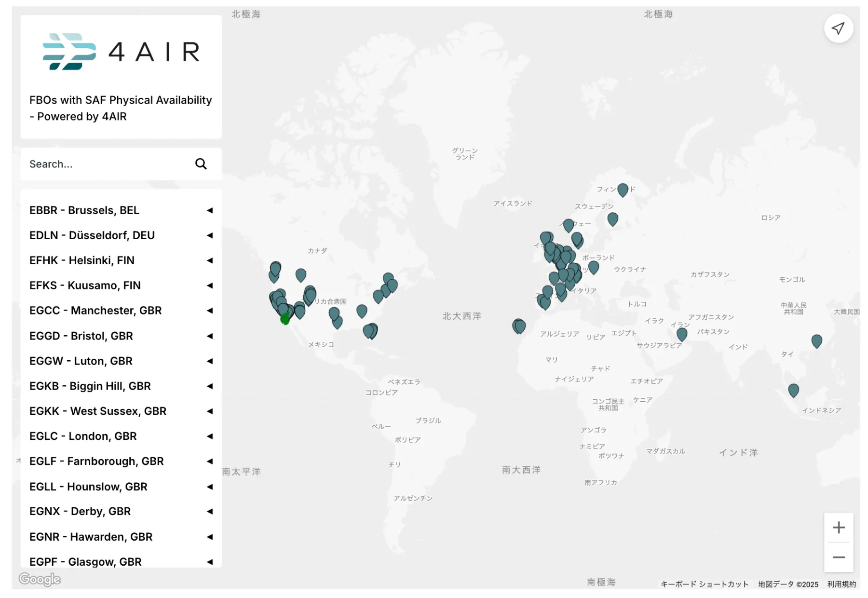Zoom in on the map

point(838,528)
